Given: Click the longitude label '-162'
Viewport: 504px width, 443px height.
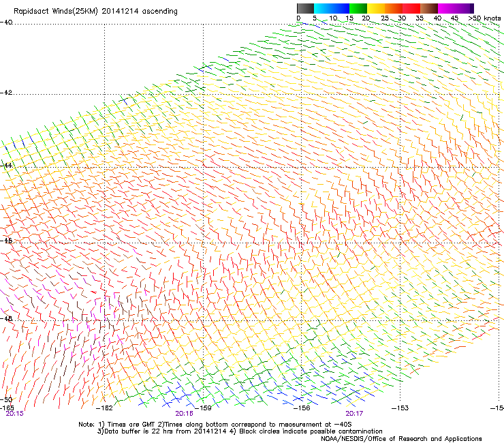Looking at the screenshot, I should click(x=104, y=408).
